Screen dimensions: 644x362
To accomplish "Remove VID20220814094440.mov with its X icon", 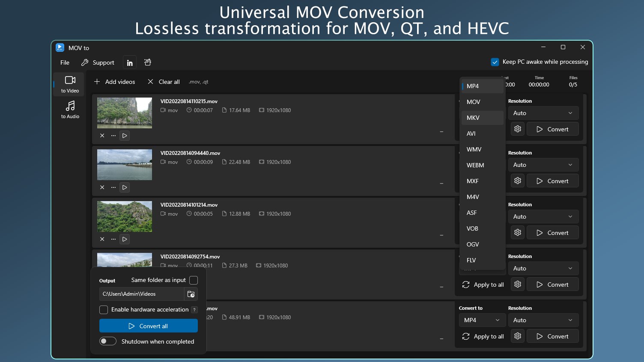I will tap(102, 187).
